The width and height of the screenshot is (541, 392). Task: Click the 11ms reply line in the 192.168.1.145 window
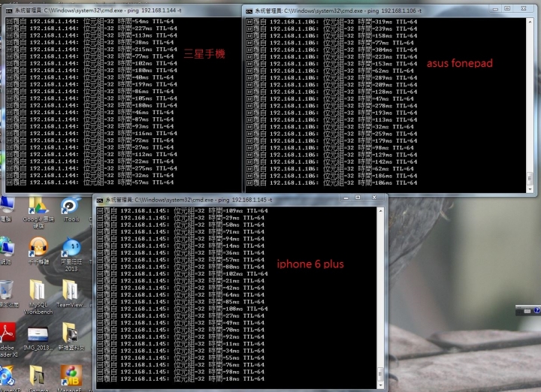(x=180, y=344)
